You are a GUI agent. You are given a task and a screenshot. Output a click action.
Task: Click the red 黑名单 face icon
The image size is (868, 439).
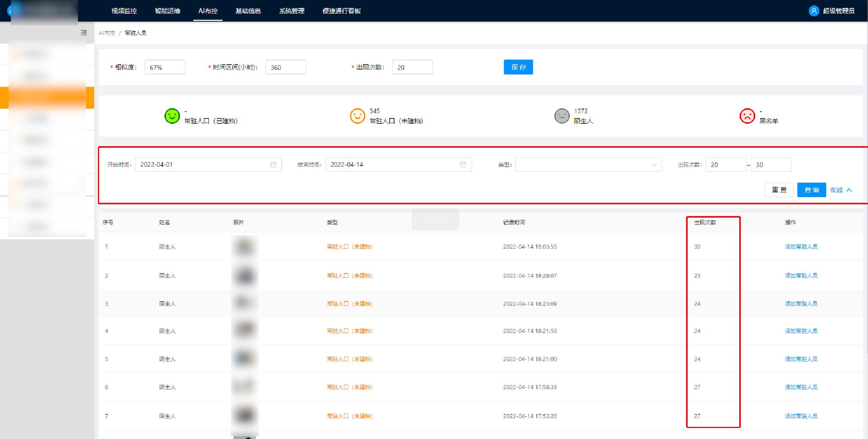(748, 116)
